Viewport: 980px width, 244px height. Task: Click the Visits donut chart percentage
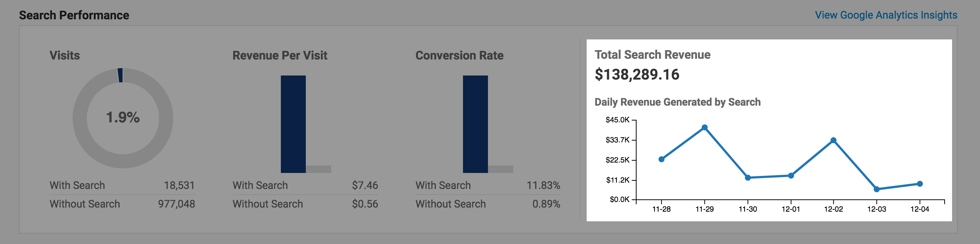click(123, 118)
